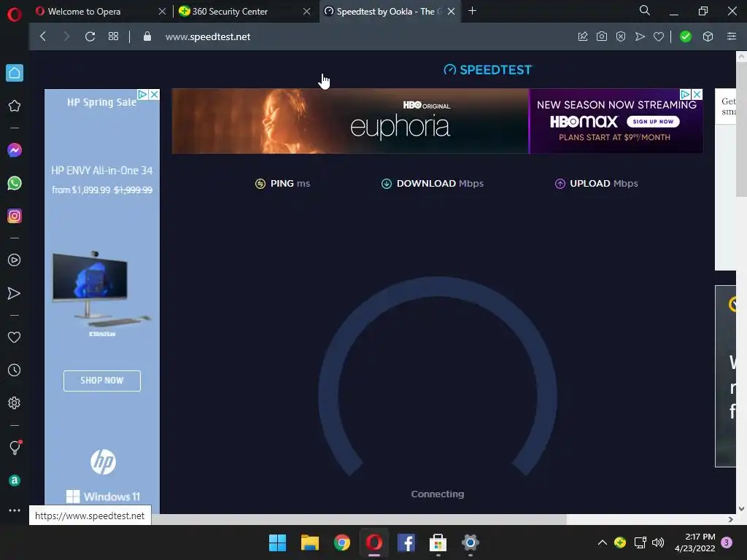Close the Welcome to Opera tab
747x560 pixels.
(x=162, y=11)
